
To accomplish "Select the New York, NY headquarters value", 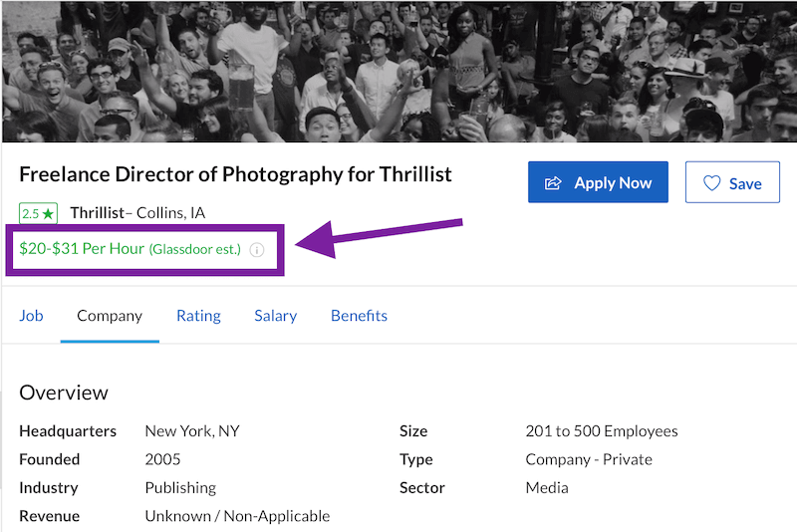I will coord(192,431).
